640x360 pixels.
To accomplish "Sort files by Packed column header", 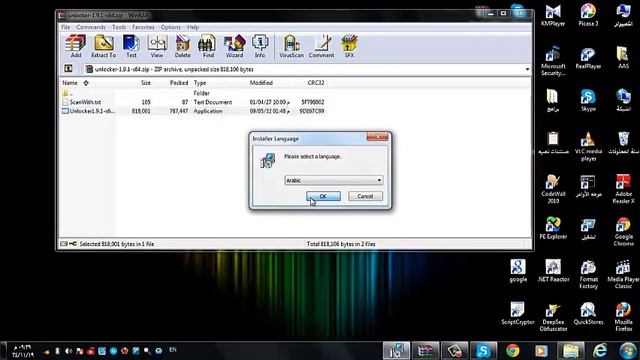I will point(179,83).
